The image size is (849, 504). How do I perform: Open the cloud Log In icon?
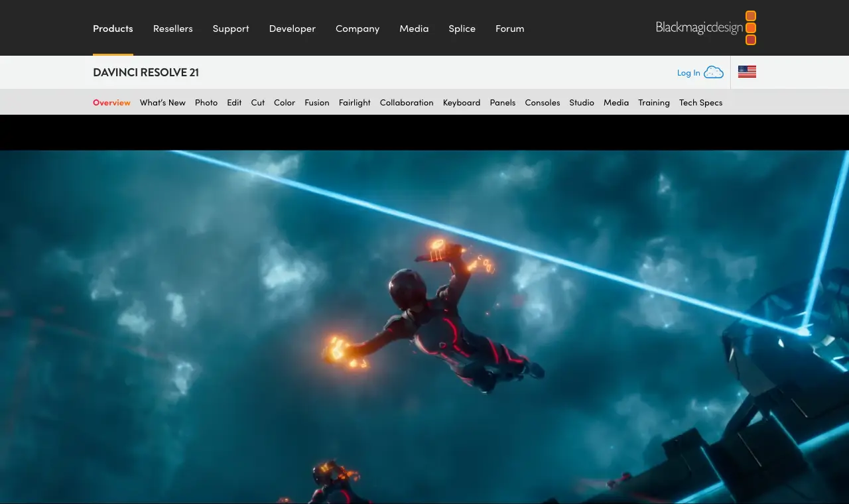[x=714, y=72]
